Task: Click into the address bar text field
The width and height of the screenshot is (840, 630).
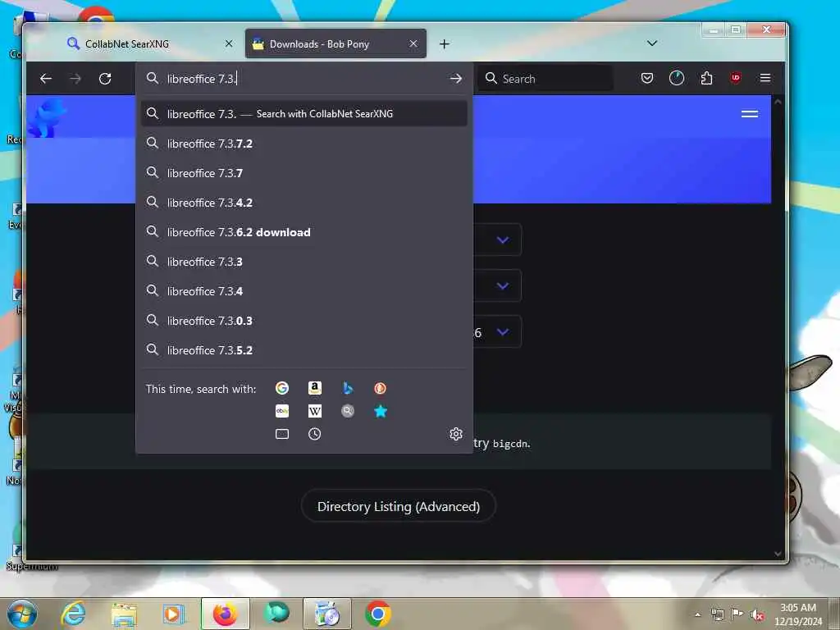Action: coord(305,79)
